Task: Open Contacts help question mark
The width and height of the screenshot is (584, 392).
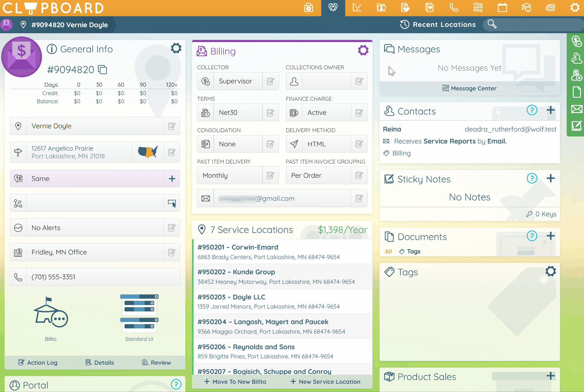Action: click(532, 110)
